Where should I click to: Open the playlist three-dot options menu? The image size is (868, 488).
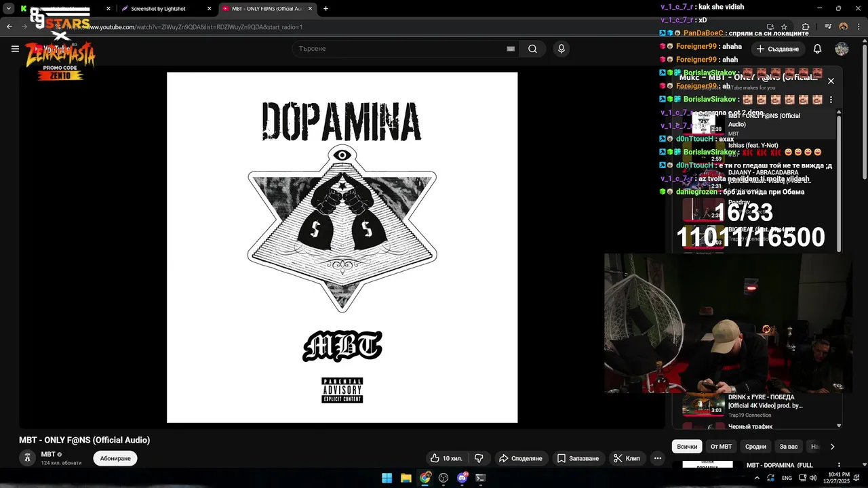(x=831, y=100)
